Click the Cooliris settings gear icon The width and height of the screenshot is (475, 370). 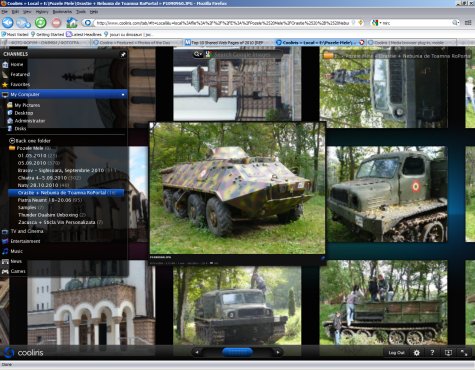(x=416, y=352)
